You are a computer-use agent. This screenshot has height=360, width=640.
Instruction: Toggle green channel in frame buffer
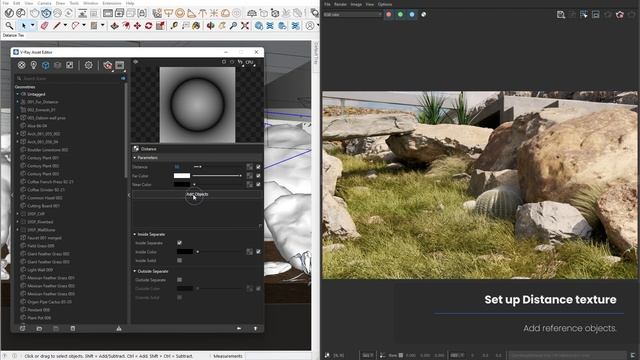click(x=400, y=14)
